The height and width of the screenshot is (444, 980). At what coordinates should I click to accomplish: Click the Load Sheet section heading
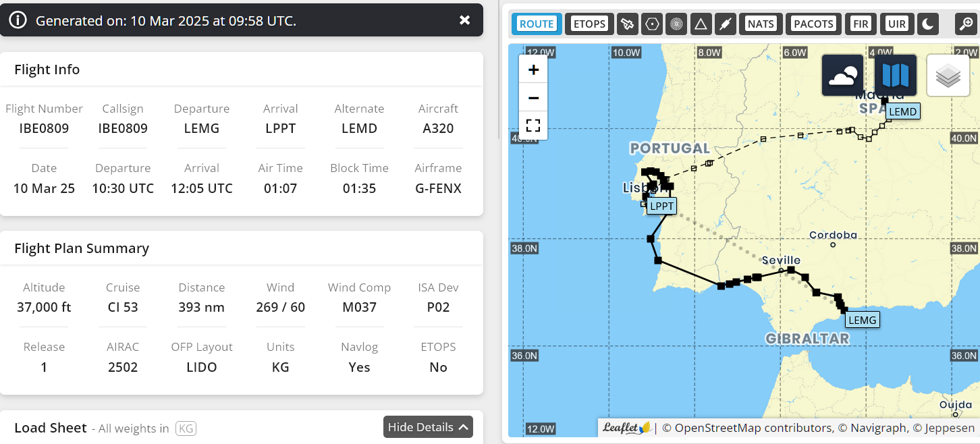[x=51, y=428]
